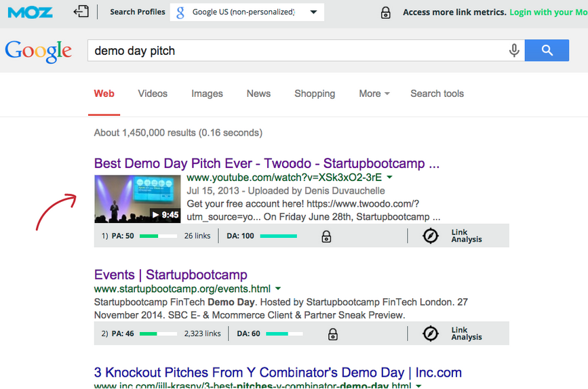Click the MozBar export/exit icon
This screenshot has width=588, height=389.
click(81, 12)
